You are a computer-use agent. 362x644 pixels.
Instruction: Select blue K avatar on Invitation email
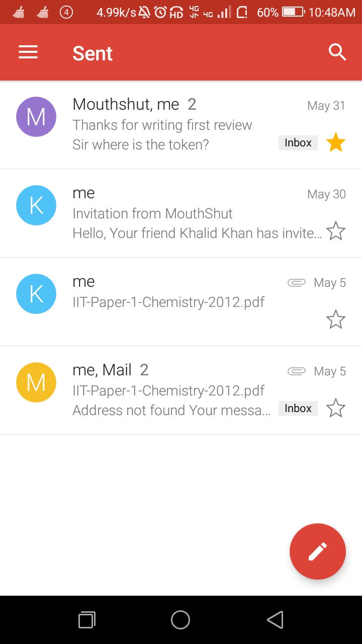click(x=36, y=205)
